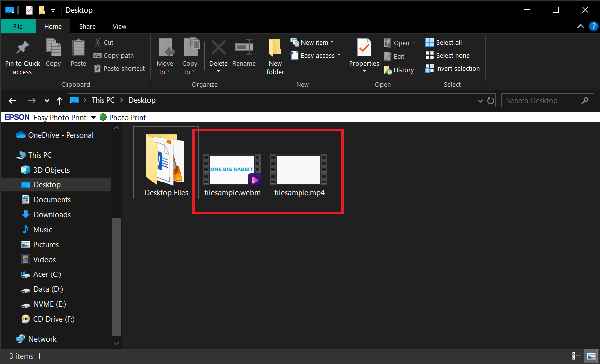
Task: Open Music folder in sidebar
Action: point(43,230)
